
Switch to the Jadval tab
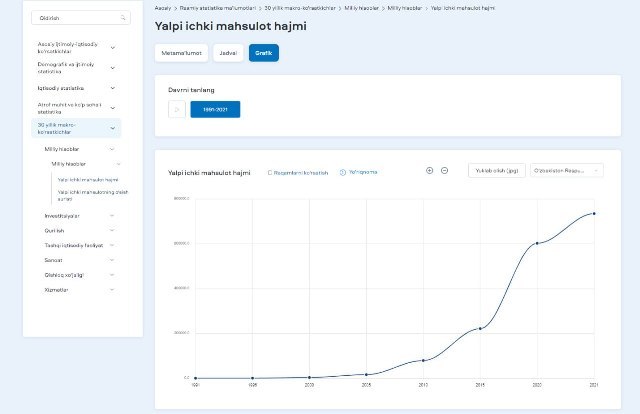click(x=228, y=53)
